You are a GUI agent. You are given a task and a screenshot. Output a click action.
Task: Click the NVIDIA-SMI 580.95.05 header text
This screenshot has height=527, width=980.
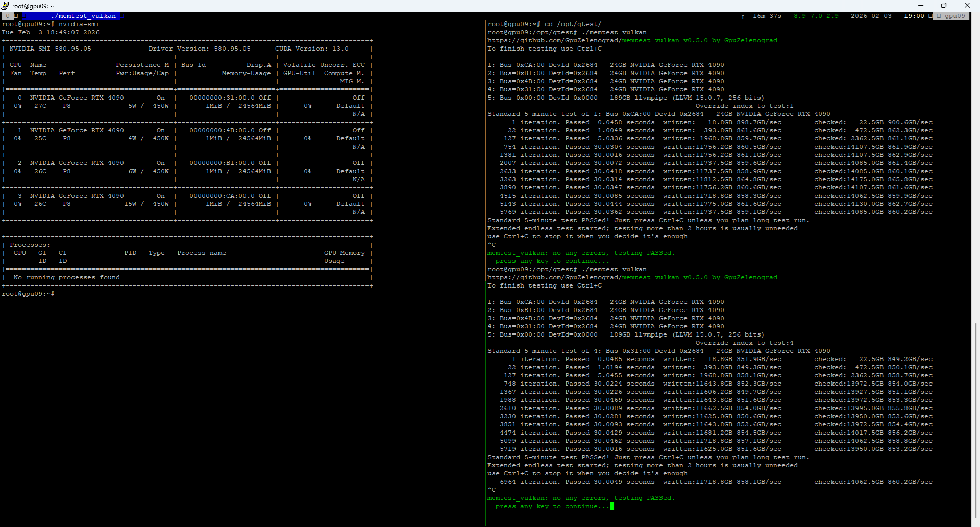(50, 49)
